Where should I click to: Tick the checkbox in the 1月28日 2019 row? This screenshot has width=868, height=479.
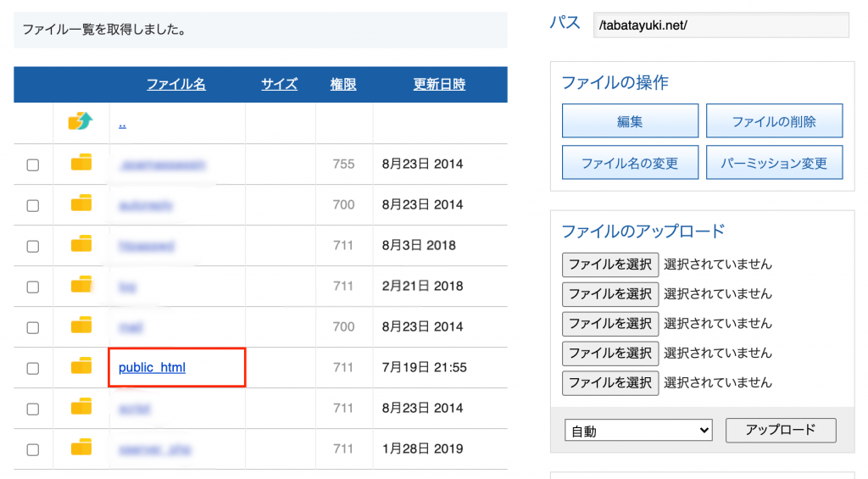(33, 449)
